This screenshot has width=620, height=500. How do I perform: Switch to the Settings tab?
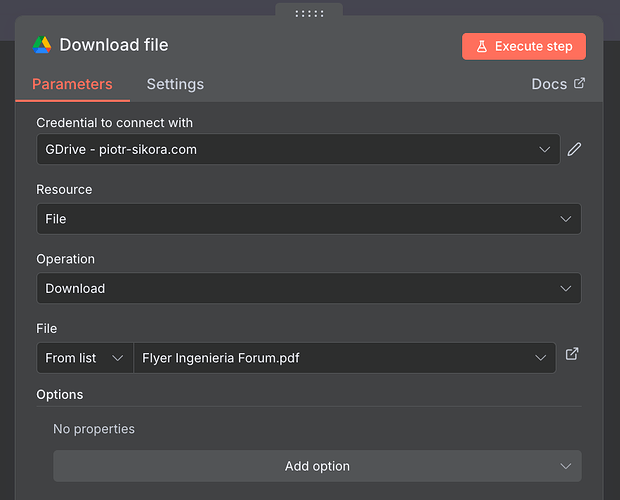pos(175,84)
